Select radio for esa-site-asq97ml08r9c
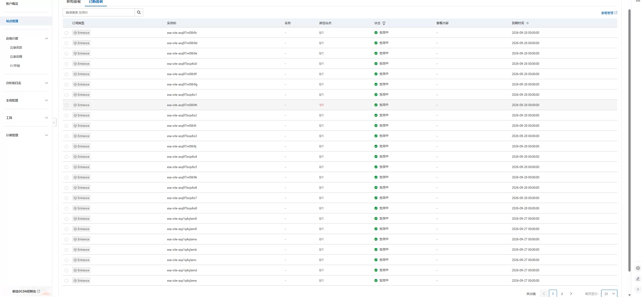This screenshot has height=297, width=644. 66,33
